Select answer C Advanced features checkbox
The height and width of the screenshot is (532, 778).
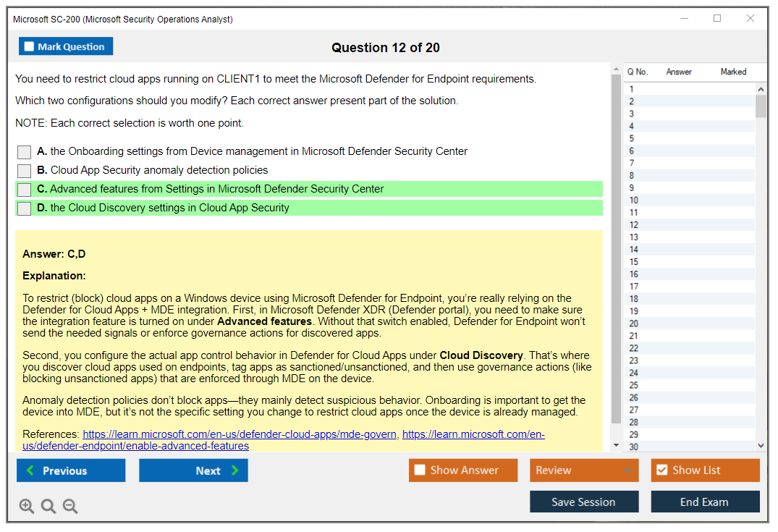coord(25,190)
